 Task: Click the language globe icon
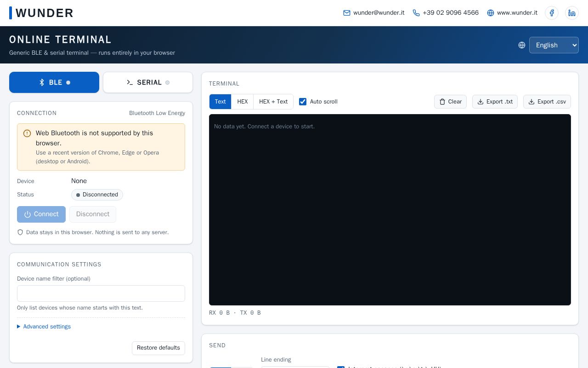click(x=522, y=45)
